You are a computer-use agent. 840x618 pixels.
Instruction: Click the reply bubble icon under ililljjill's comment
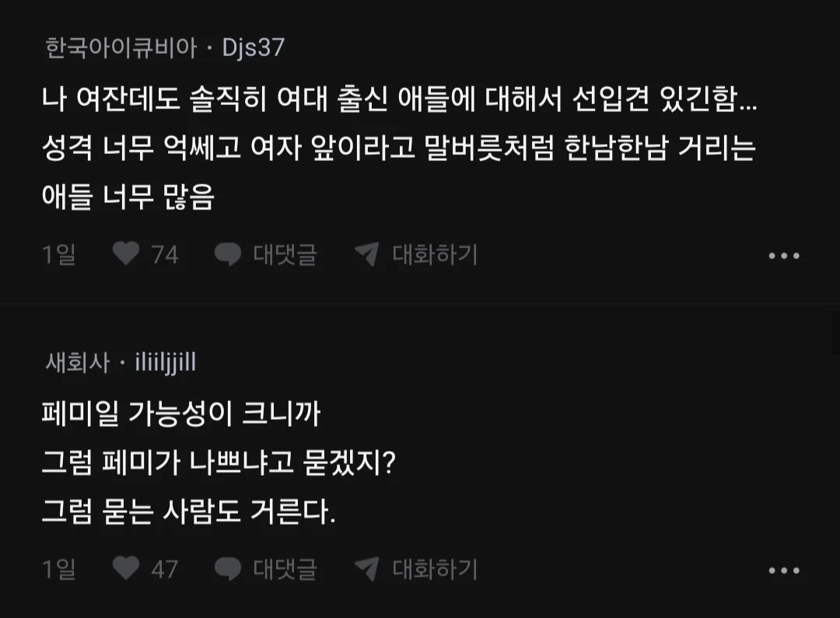(228, 569)
